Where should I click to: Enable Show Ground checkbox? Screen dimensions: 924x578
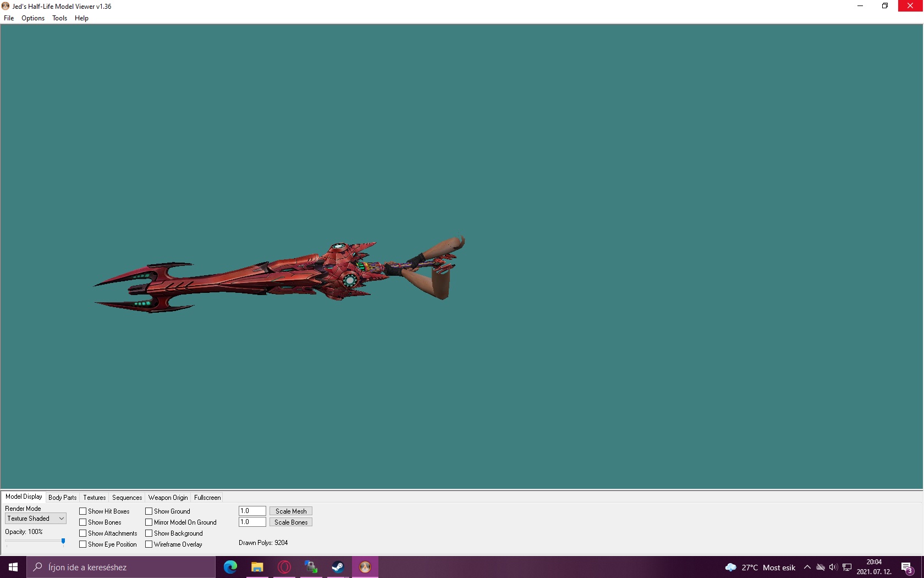(149, 511)
